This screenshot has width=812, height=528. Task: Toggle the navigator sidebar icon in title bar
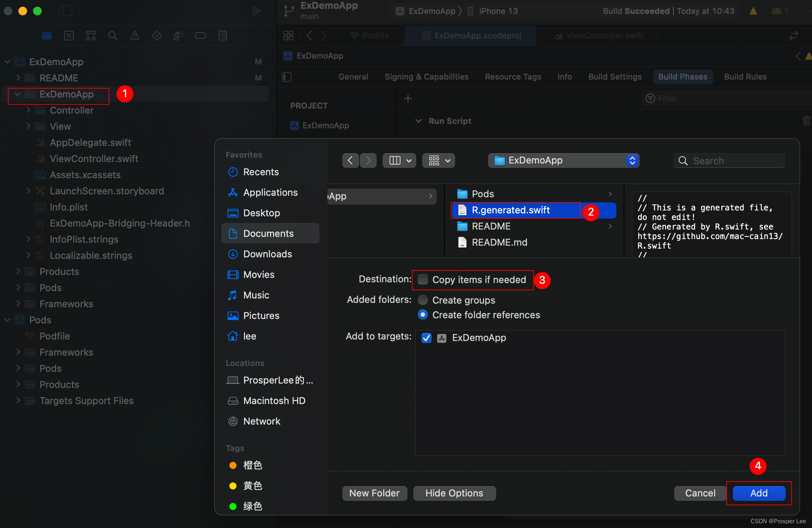65,11
